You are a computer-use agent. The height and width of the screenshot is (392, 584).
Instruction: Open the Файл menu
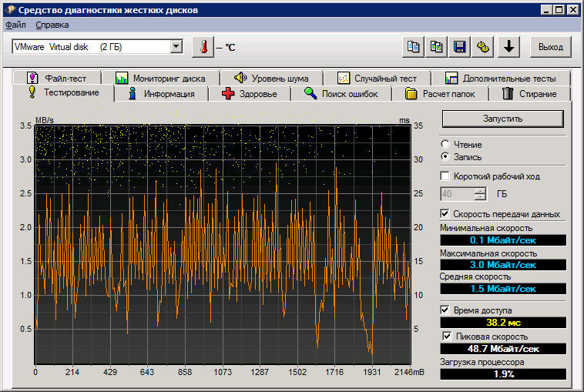pos(15,25)
